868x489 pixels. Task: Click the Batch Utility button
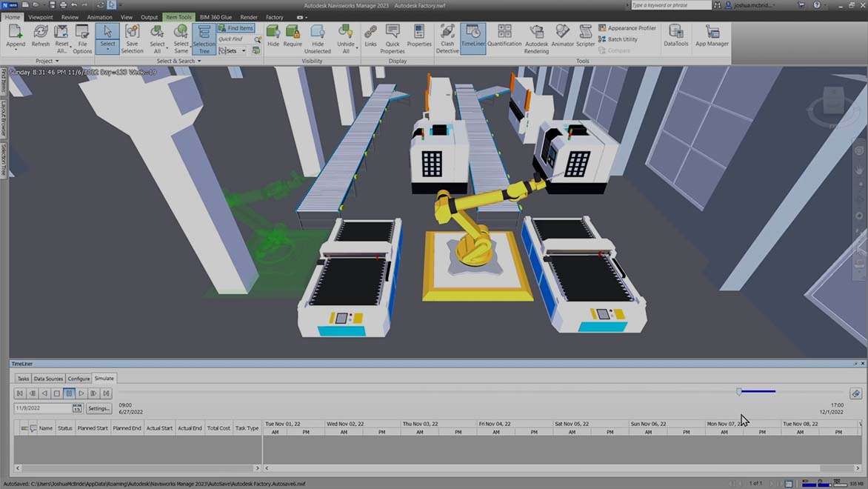click(622, 39)
